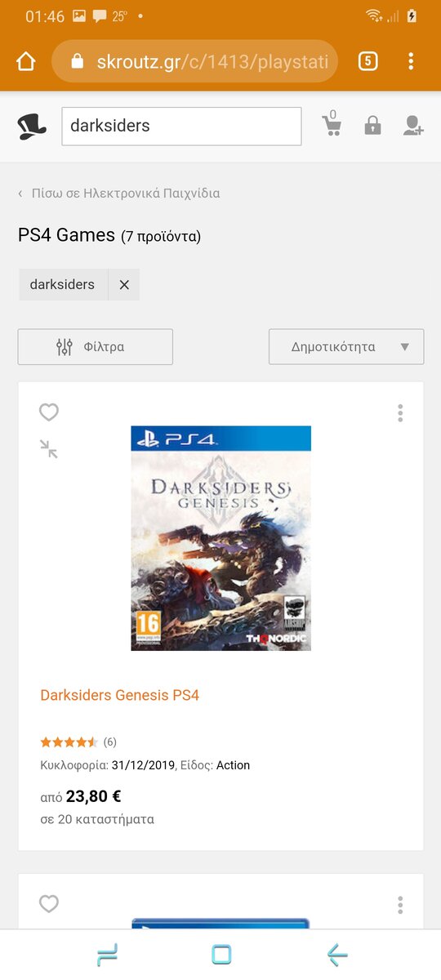Open the add user account icon
Viewport: 441px width, 980px height.
pyautogui.click(x=413, y=126)
